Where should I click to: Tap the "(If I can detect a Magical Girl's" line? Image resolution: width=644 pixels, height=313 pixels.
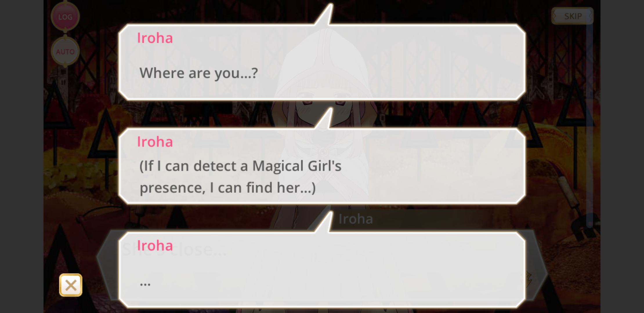[x=240, y=166]
